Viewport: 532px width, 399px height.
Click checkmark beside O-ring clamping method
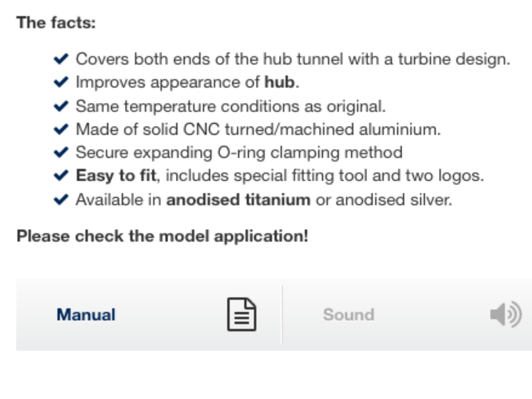[x=61, y=152]
